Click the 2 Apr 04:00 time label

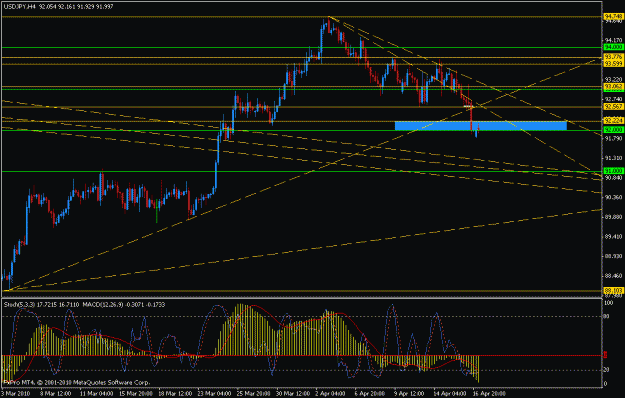pyautogui.click(x=330, y=393)
